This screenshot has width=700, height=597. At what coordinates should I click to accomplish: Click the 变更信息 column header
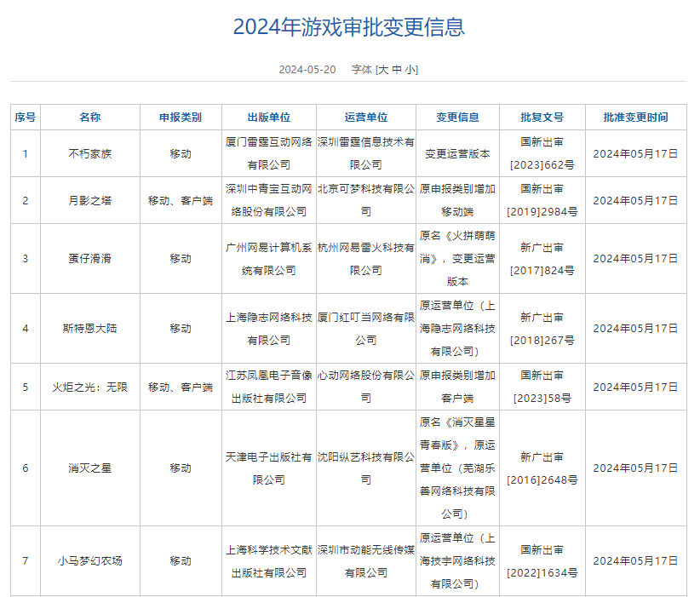(x=457, y=118)
